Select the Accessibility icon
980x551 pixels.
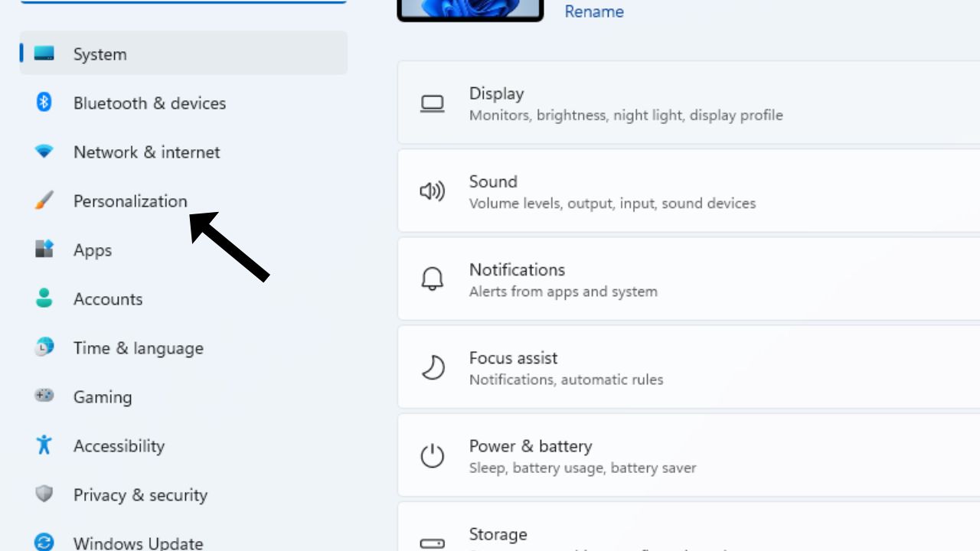pyautogui.click(x=44, y=445)
